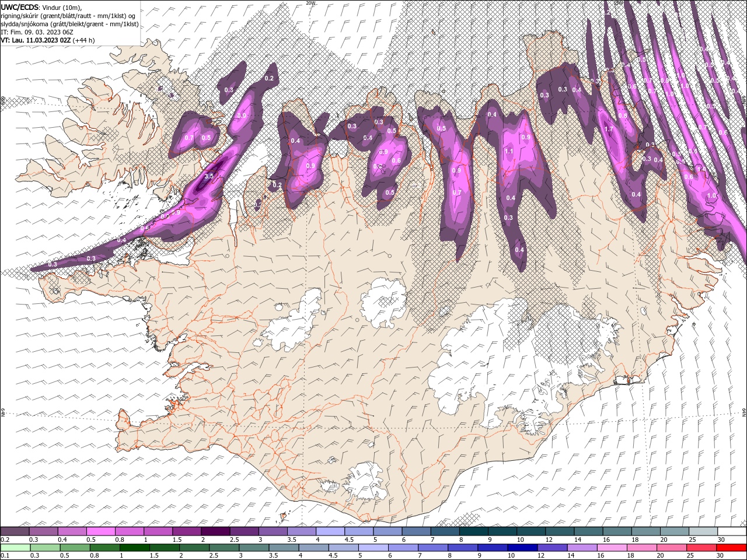Select the dark teal swatch at 8 in the snow scale
This screenshot has width=747, height=560.
click(x=474, y=531)
